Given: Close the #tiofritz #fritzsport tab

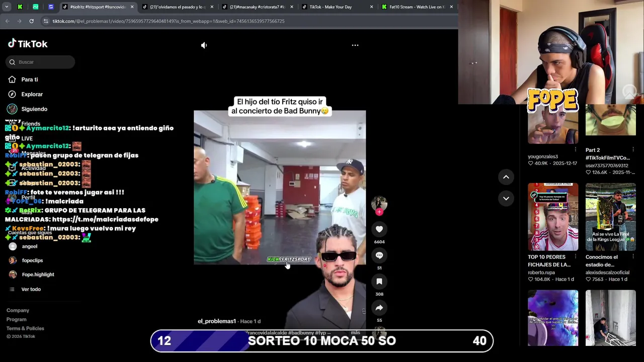Looking at the screenshot, I should pos(132,7).
